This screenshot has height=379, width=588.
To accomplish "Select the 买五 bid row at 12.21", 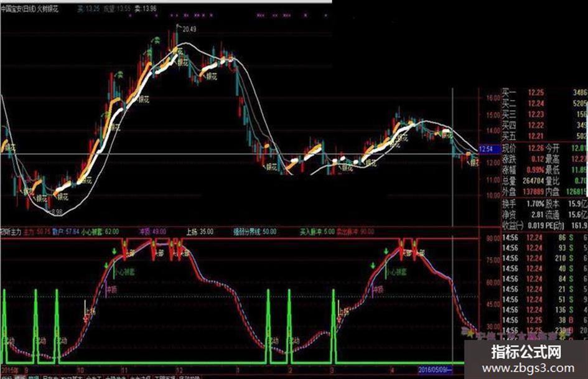I will tap(545, 136).
